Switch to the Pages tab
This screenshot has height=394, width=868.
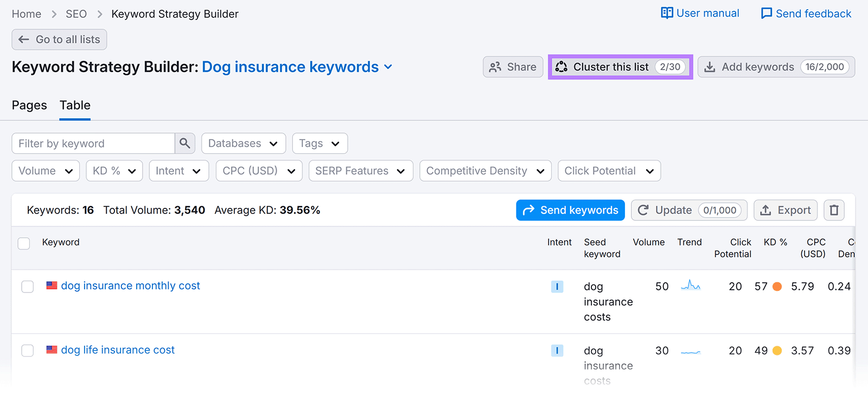point(29,105)
